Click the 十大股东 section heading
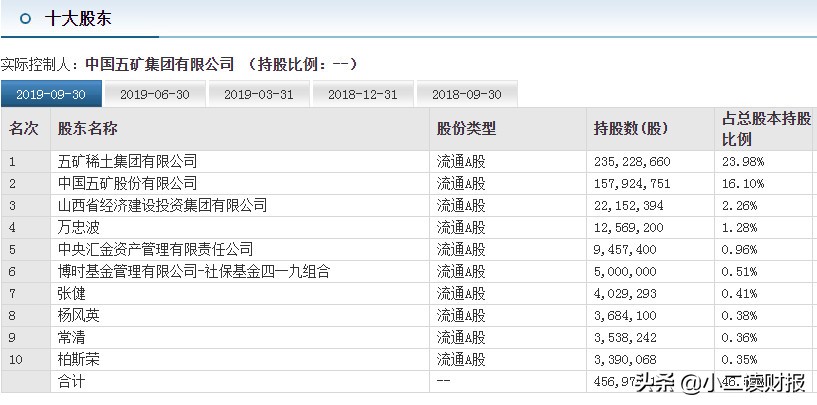The height and width of the screenshot is (405, 817). point(78,19)
